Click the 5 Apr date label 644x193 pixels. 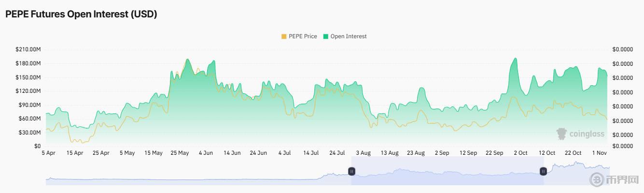(x=49, y=153)
